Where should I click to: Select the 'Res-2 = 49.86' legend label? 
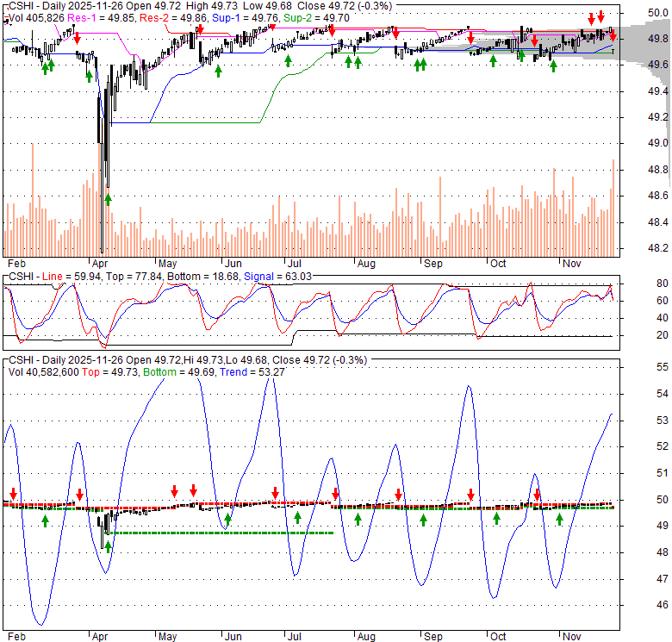(x=174, y=18)
